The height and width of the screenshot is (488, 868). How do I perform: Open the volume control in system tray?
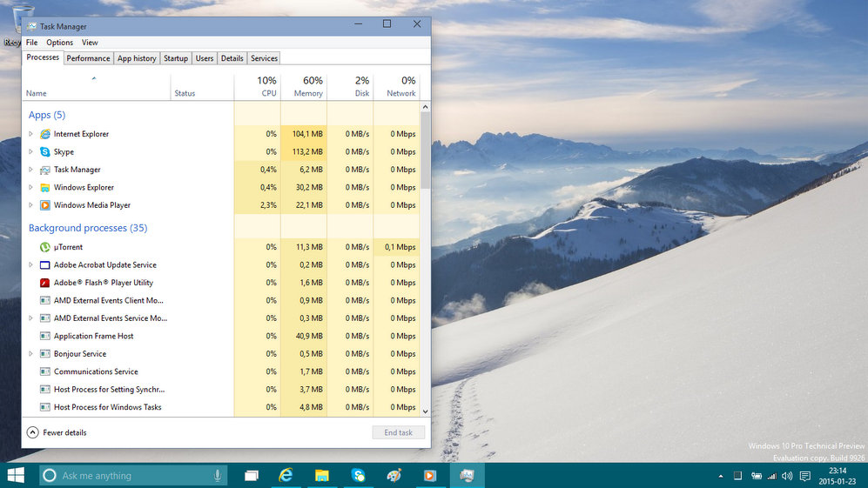(x=786, y=476)
